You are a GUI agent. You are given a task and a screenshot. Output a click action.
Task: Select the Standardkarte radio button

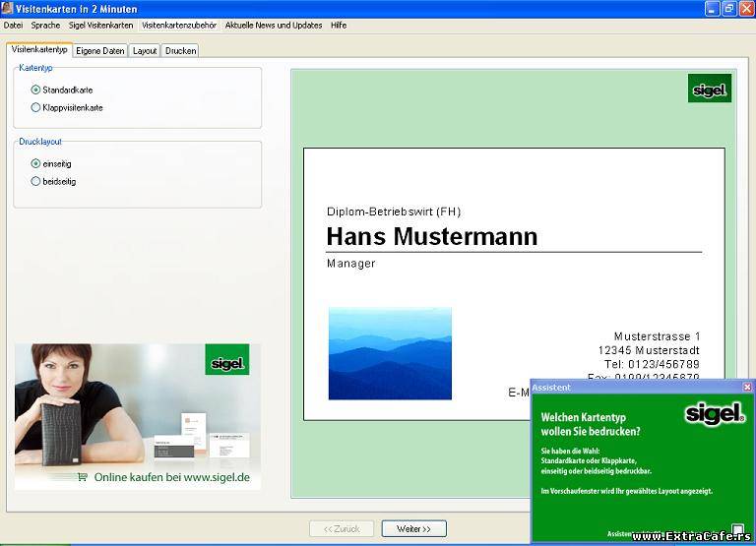tap(35, 90)
